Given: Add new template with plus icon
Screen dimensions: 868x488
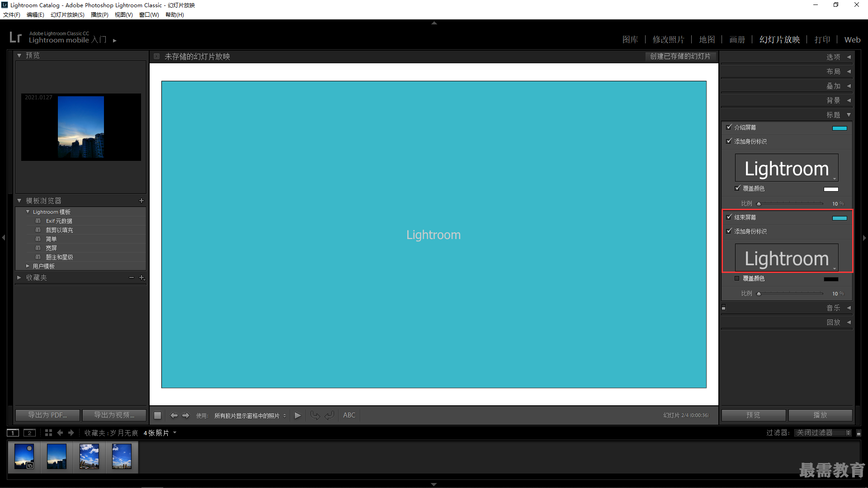Looking at the screenshot, I should (142, 201).
